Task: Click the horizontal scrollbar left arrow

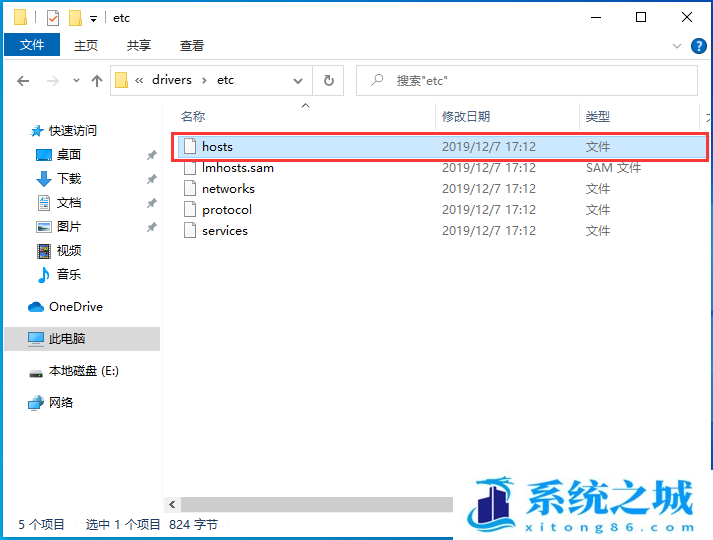Action: click(x=172, y=504)
